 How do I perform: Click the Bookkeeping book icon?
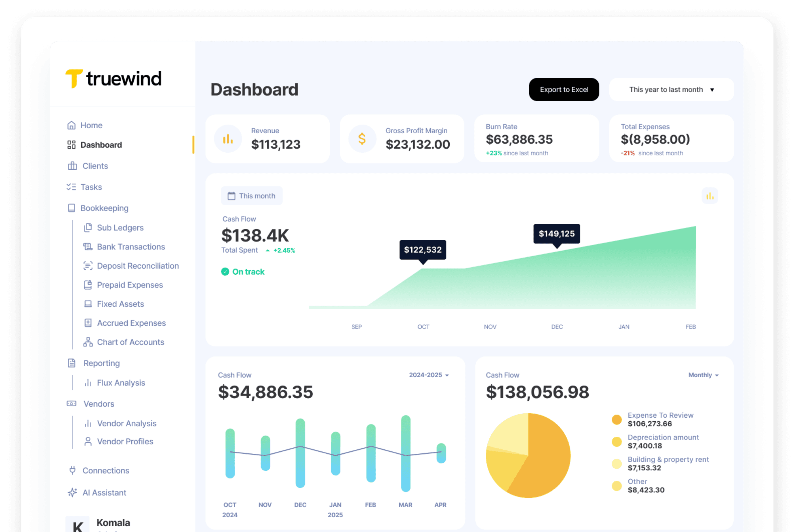(x=71, y=208)
